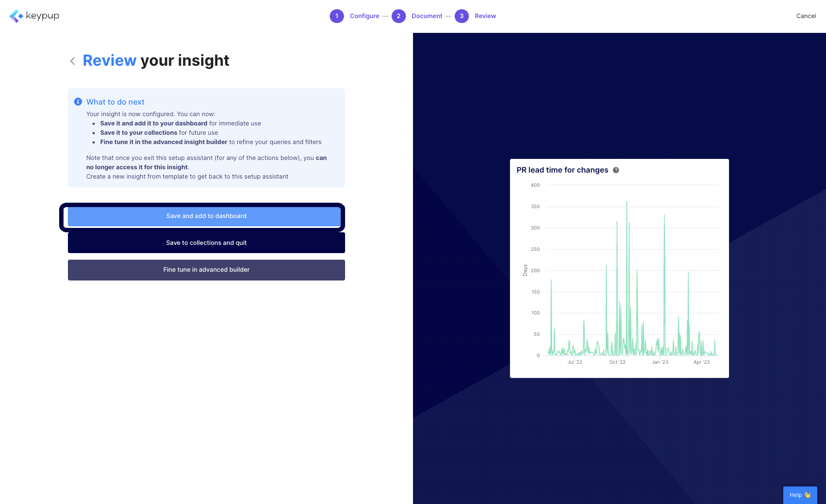Image resolution: width=826 pixels, height=504 pixels.
Task: Open the Help widget with waving hand
Action: [800, 495]
